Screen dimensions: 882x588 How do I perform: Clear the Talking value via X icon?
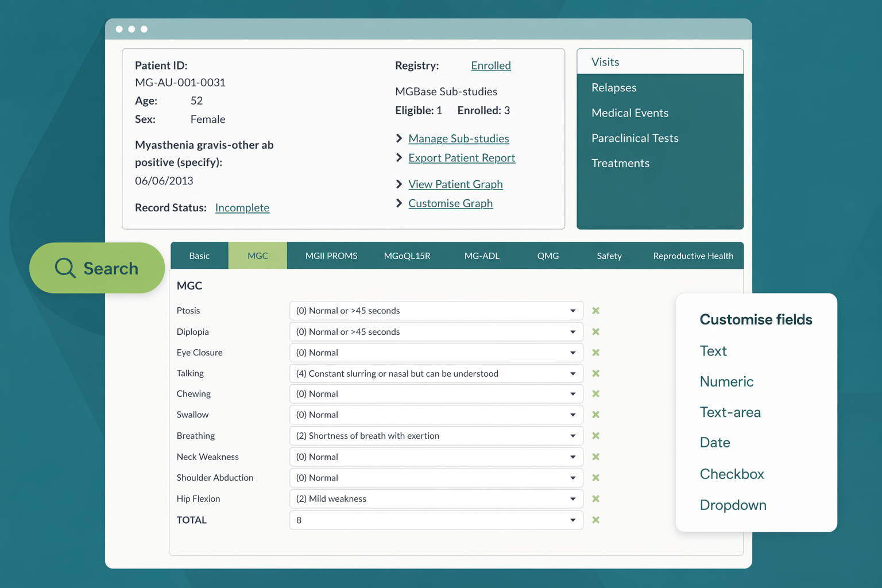click(595, 373)
